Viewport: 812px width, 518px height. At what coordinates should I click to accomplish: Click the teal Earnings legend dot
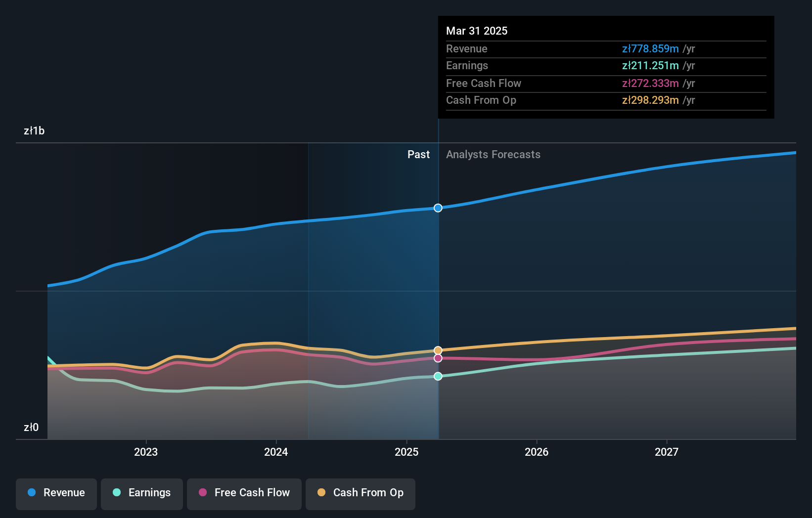pyautogui.click(x=116, y=493)
